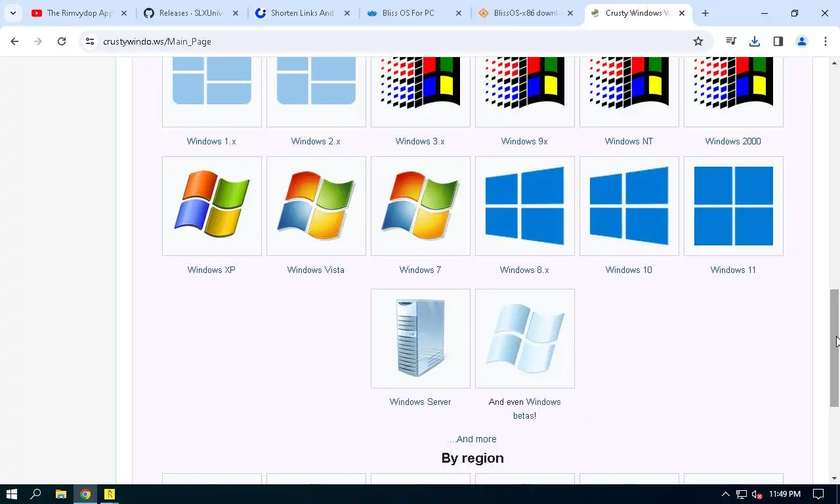Click the Windows XP logo icon
840x504 pixels.
point(211,206)
